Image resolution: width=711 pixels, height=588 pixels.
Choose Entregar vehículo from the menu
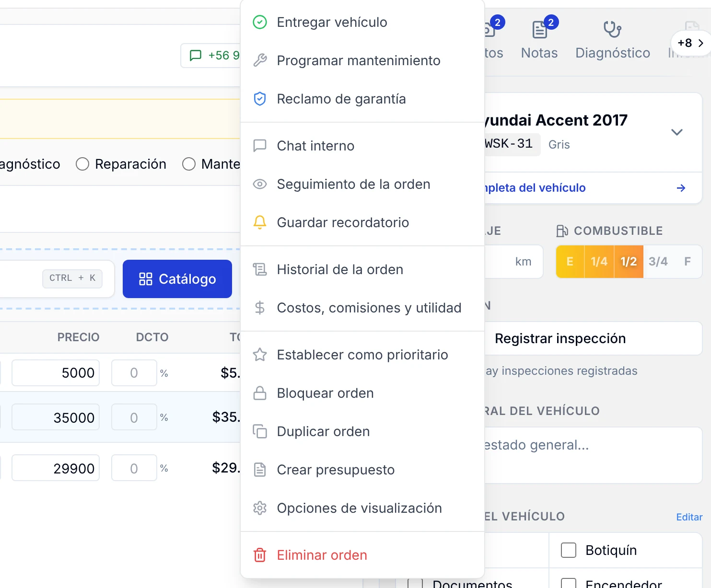pos(362,22)
